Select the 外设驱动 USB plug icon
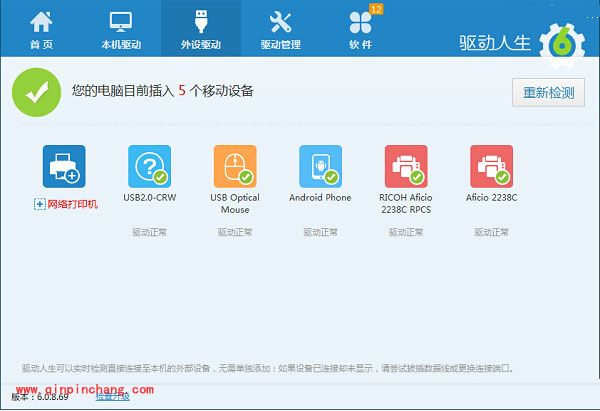 [201, 21]
